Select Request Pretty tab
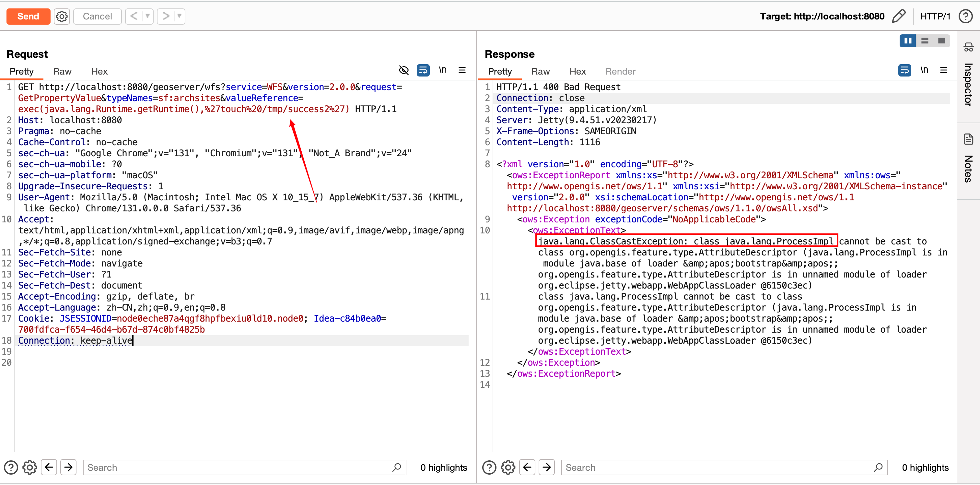The width and height of the screenshot is (980, 485). [22, 71]
